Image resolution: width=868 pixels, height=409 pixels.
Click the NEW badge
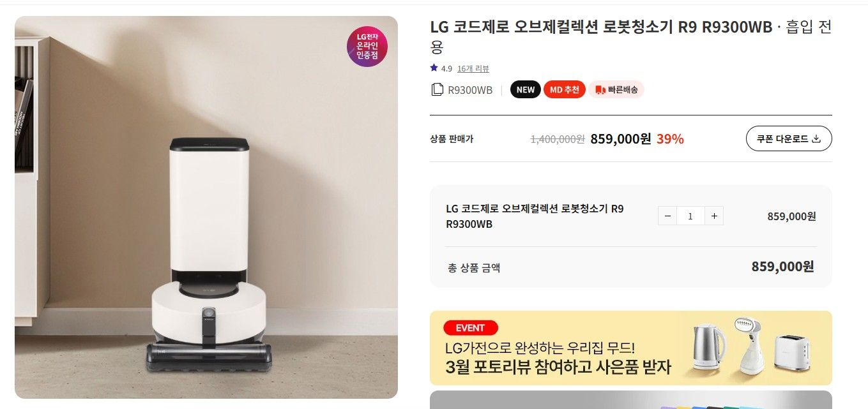pyautogui.click(x=526, y=90)
